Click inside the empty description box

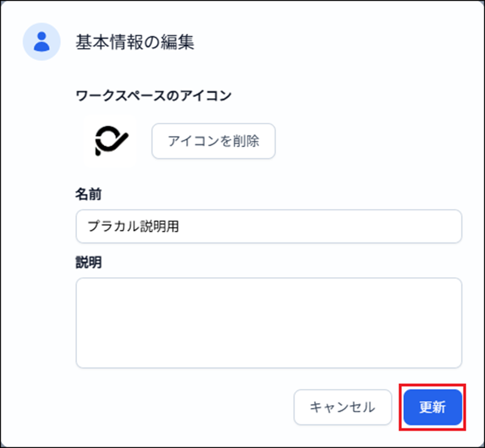[x=269, y=323]
